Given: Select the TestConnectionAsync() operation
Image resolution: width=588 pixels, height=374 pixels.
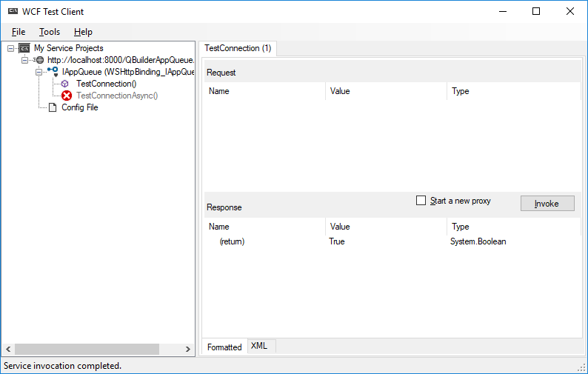Looking at the screenshot, I should pyautogui.click(x=117, y=96).
